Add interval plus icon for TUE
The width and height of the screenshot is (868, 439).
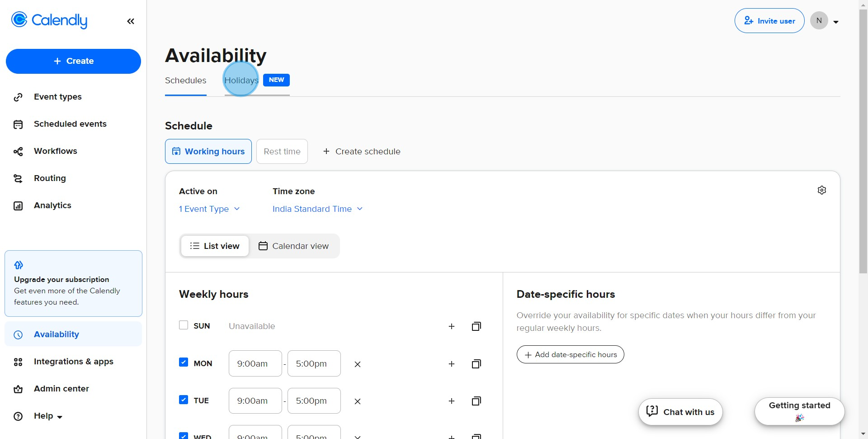[x=451, y=401]
